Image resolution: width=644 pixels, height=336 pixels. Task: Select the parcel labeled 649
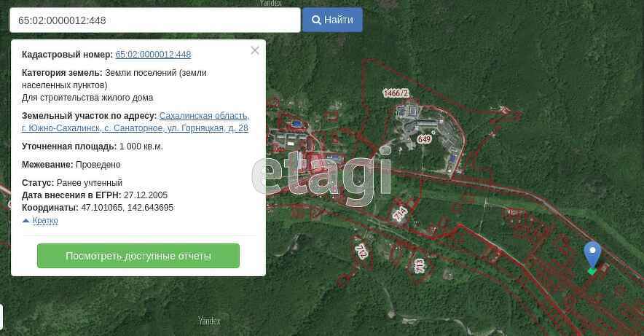424,139
